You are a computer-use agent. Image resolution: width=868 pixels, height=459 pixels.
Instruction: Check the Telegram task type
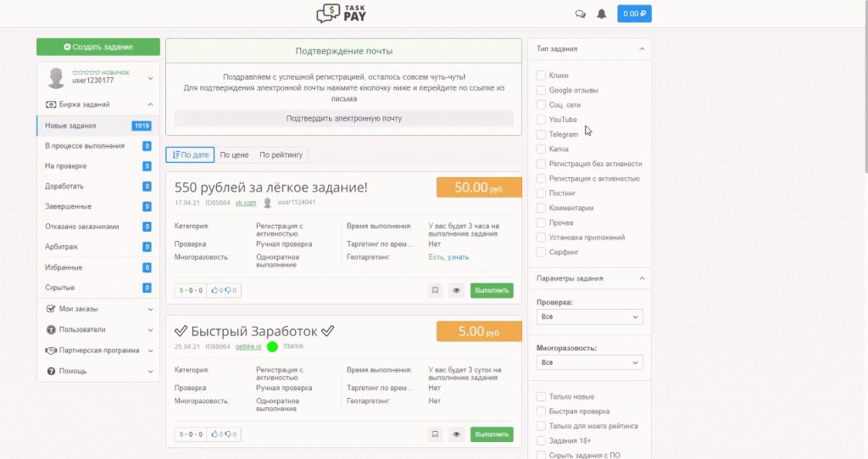pos(541,134)
